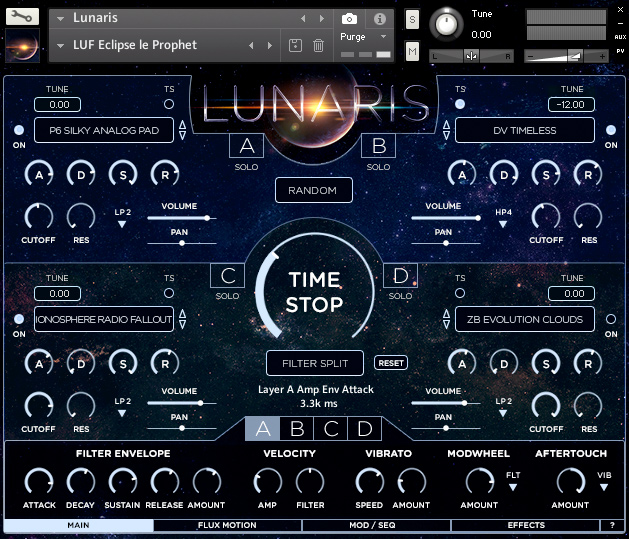This screenshot has width=629, height=539.
Task: Solo the instrument with S button
Action: (x=412, y=19)
